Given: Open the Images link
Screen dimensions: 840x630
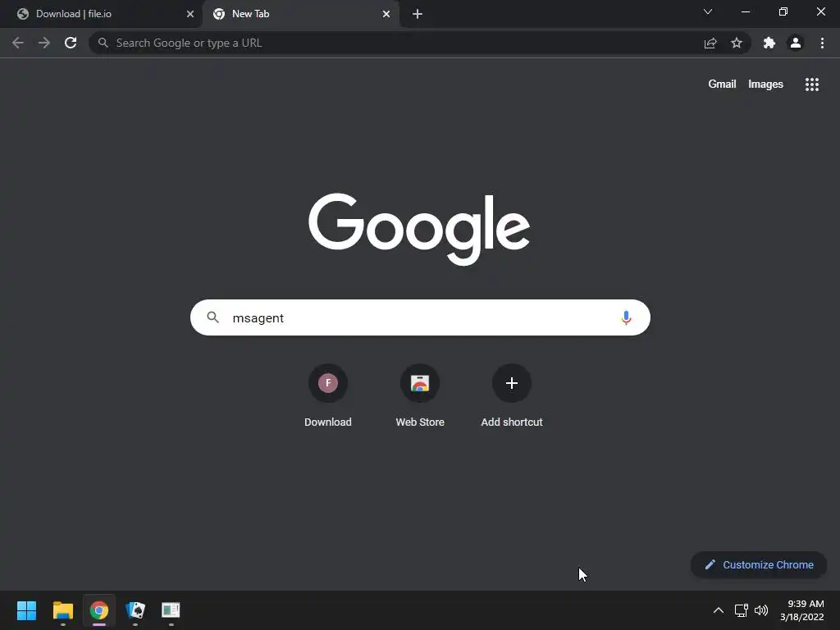Looking at the screenshot, I should click(765, 84).
